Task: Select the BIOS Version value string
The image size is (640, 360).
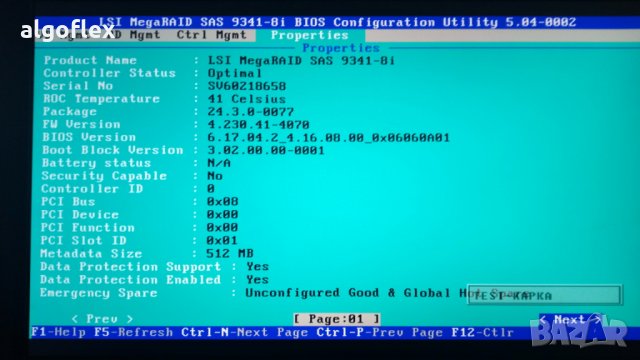Action: [329, 138]
